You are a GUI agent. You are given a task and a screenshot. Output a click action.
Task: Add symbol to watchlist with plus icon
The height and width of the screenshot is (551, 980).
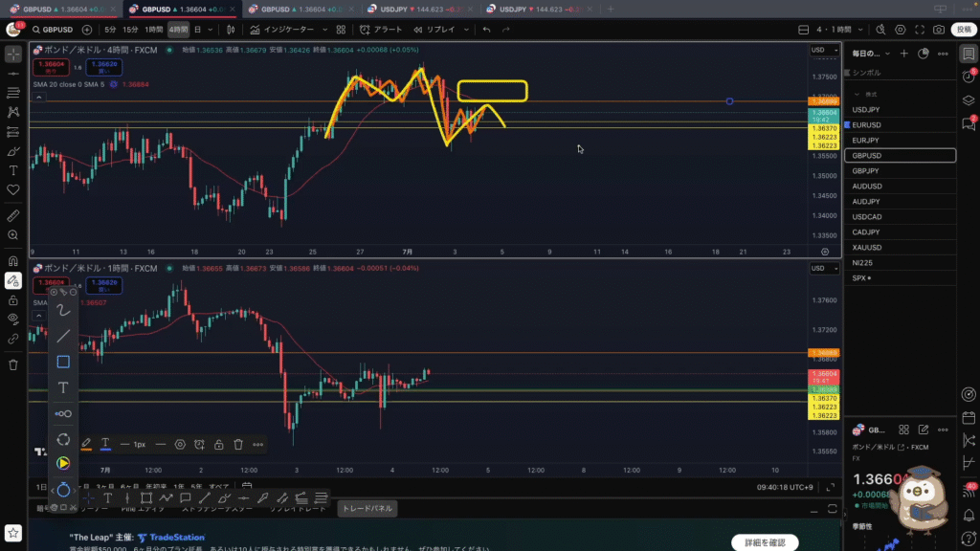pyautogui.click(x=903, y=54)
